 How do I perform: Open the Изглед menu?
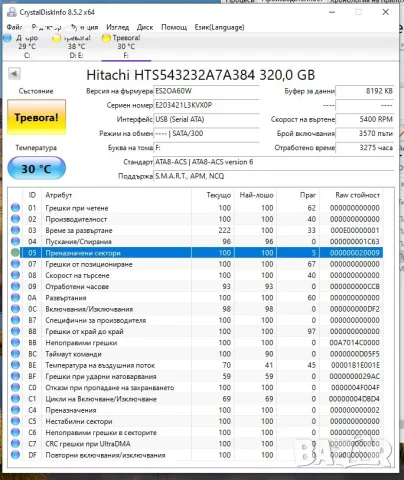[118, 27]
